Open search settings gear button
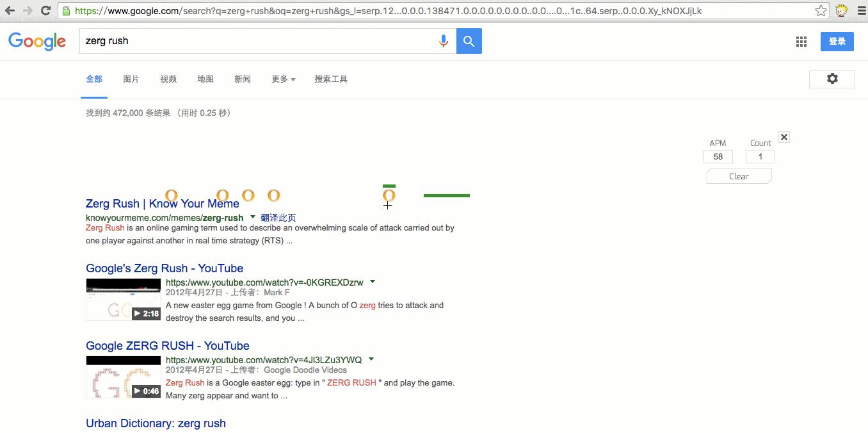The height and width of the screenshot is (433, 868). pos(832,79)
